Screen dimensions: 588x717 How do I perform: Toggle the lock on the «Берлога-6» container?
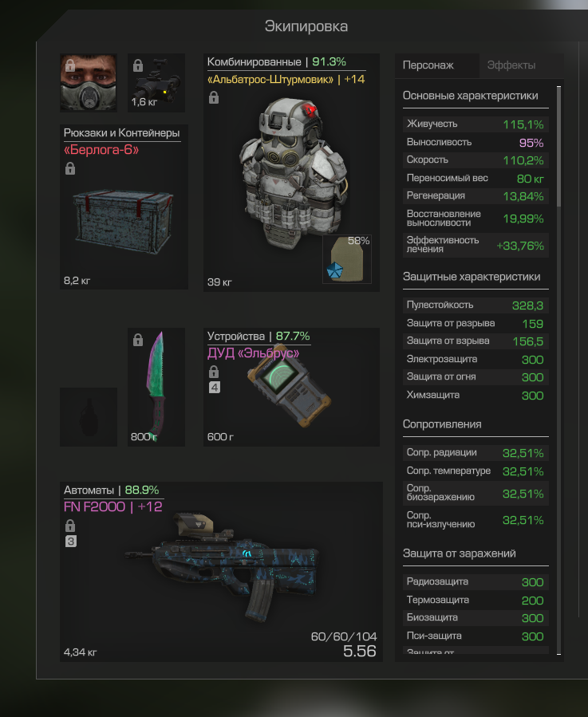point(70,169)
